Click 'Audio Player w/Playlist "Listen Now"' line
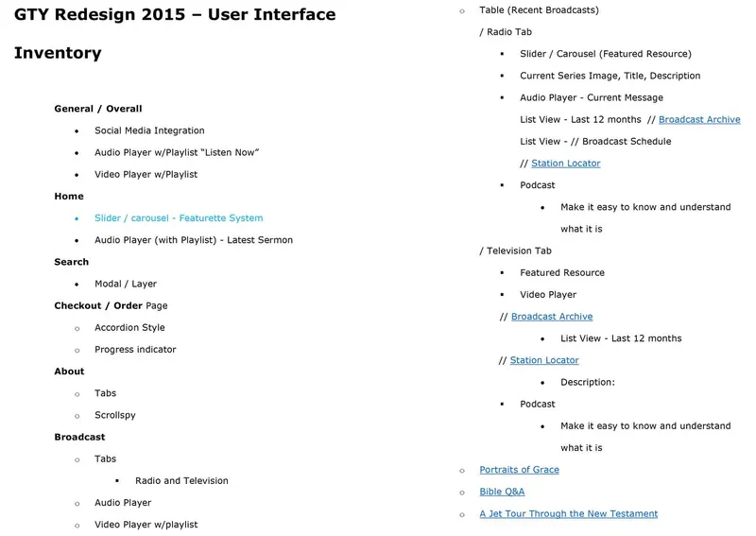The width and height of the screenshot is (756, 536). [x=177, y=152]
